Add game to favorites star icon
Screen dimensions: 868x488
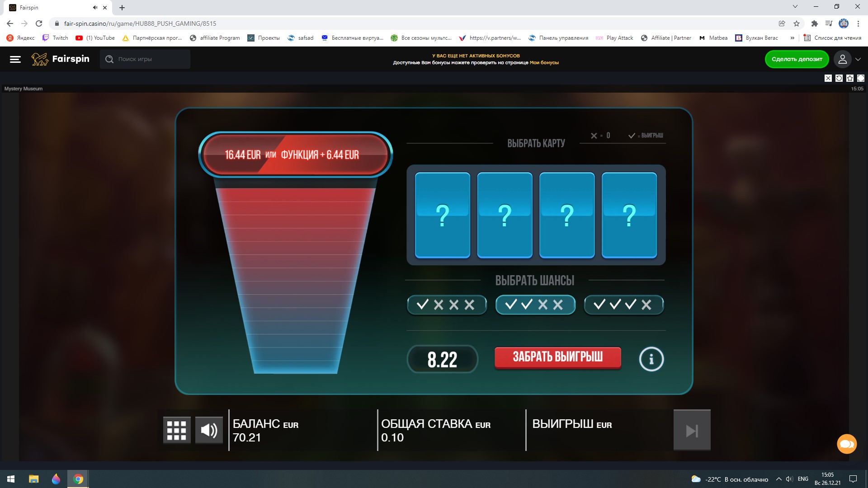click(x=849, y=78)
